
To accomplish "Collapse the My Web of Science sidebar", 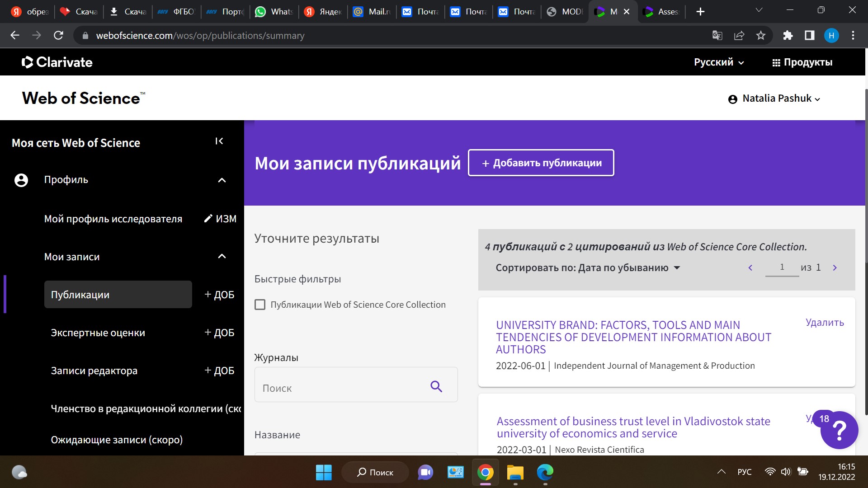I will pos(219,141).
